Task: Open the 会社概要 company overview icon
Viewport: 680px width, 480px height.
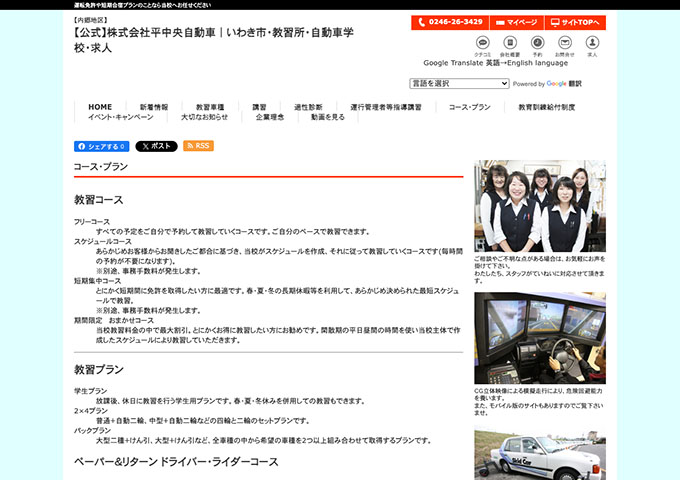Action: 509,43
